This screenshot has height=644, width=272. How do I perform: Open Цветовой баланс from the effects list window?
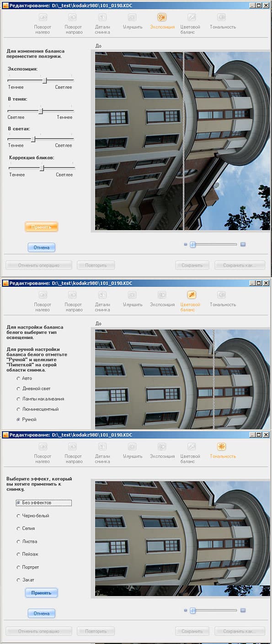[192, 447]
